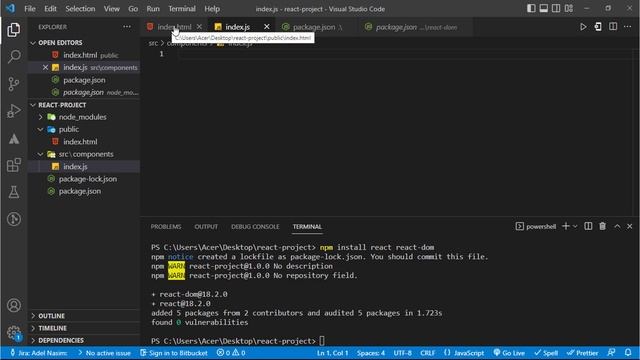Open package.json in project root tree
Viewport: 640px width, 360px height.
click(x=84, y=191)
